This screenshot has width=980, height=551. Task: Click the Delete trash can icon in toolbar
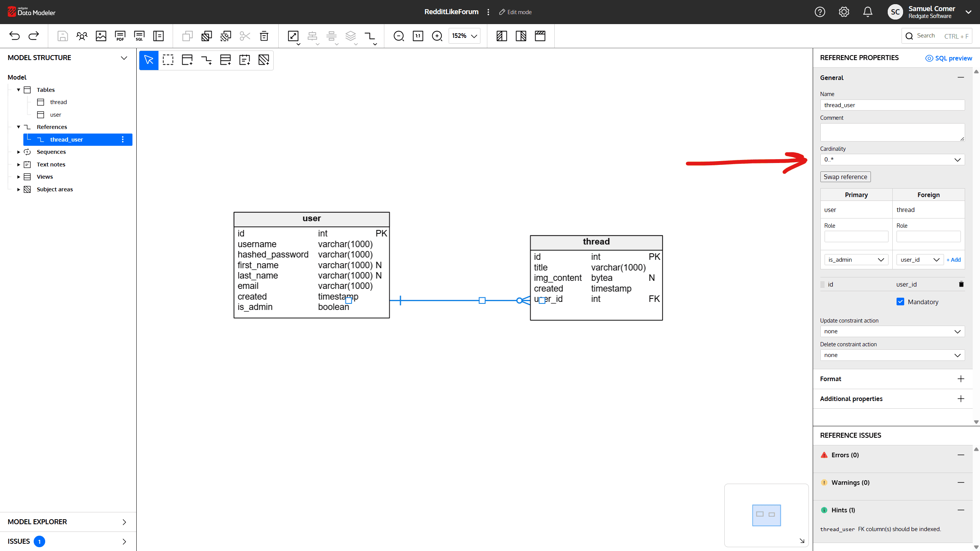pos(264,36)
